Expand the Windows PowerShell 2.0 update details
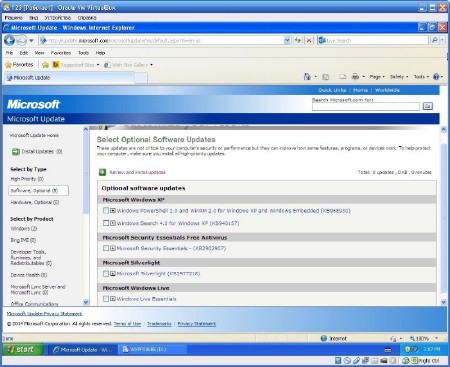The height and width of the screenshot is (367, 450). click(113, 211)
